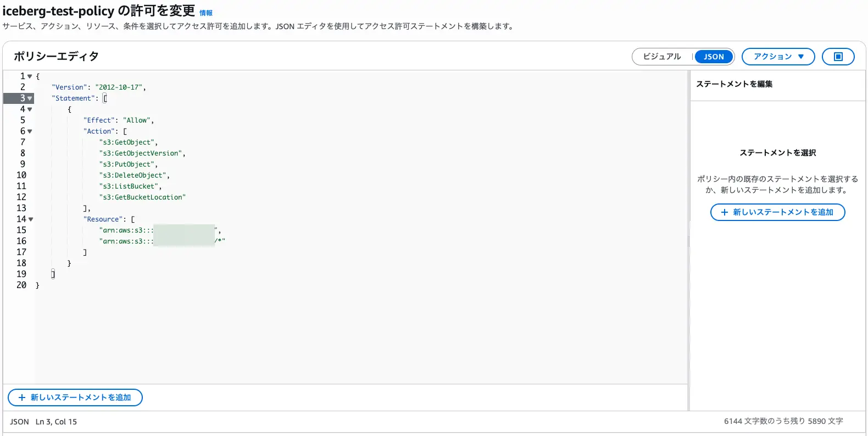The width and height of the screenshot is (868, 436).
Task: Select the JSON editor mode toggle
Action: (x=713, y=56)
